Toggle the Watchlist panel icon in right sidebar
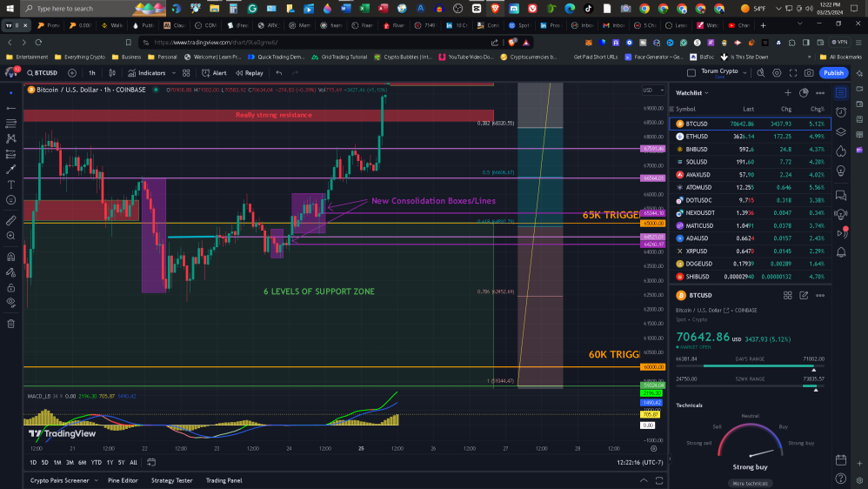Viewport: 868px width, 489px height. (x=841, y=93)
